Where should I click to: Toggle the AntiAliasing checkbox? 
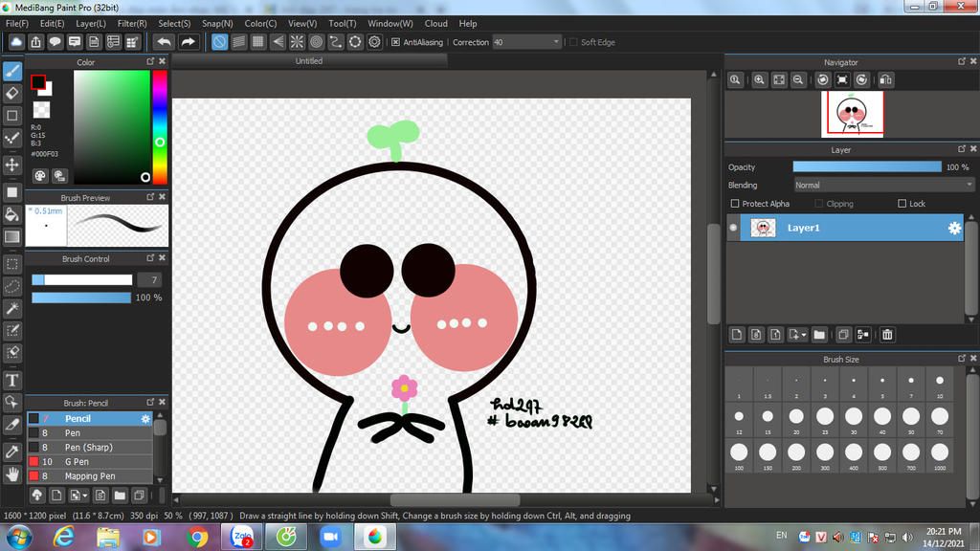(395, 42)
